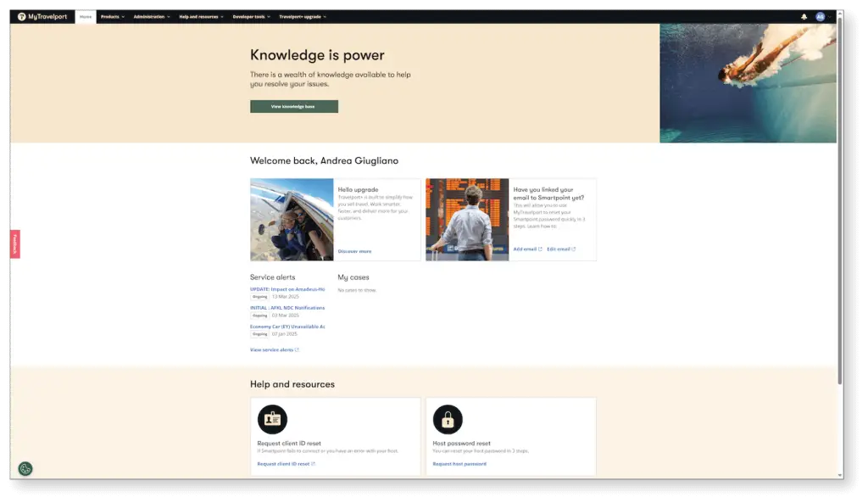Viewport: 868px width, 503px height.
Task: Open the AG user avatar menu
Action: coord(820,16)
